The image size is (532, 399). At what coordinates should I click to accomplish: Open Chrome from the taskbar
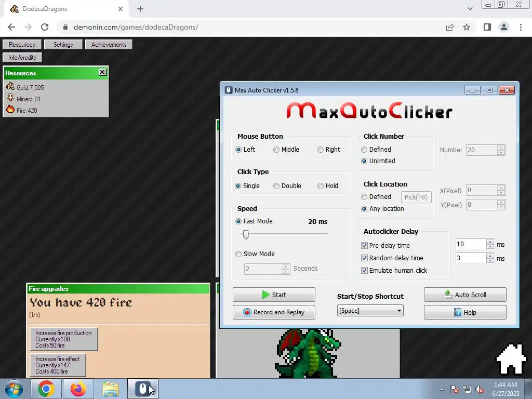(x=46, y=389)
